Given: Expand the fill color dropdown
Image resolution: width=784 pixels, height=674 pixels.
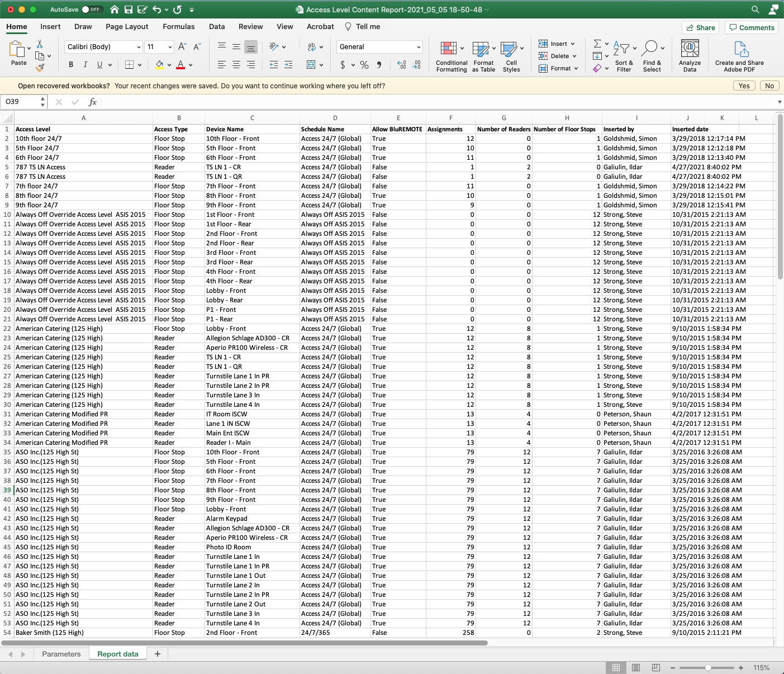Looking at the screenshot, I should pos(169,65).
